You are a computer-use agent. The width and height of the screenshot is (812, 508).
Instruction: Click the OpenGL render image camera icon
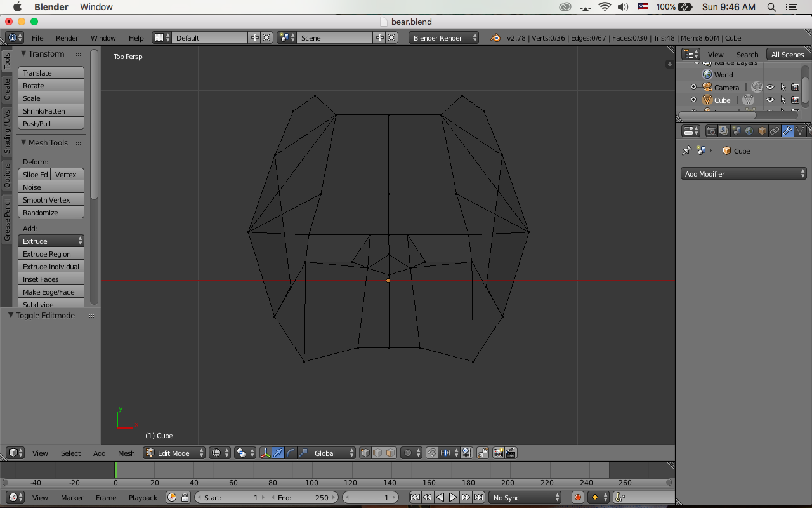(498, 453)
